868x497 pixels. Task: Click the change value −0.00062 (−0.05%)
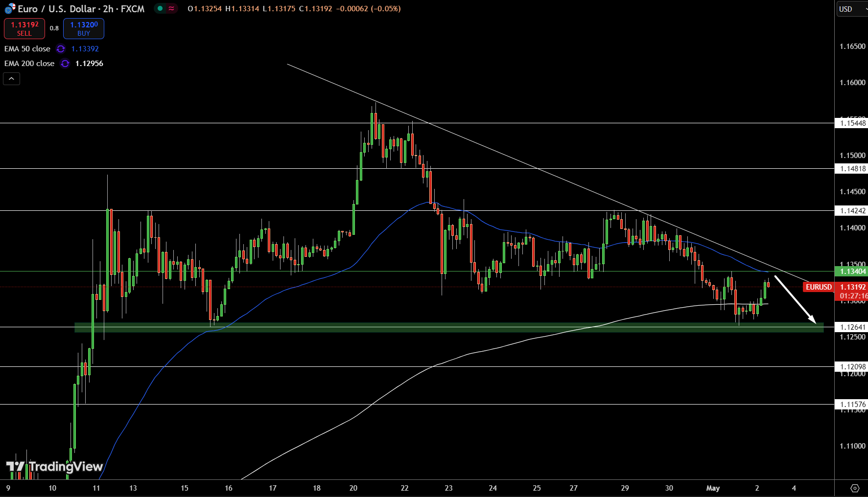[369, 9]
